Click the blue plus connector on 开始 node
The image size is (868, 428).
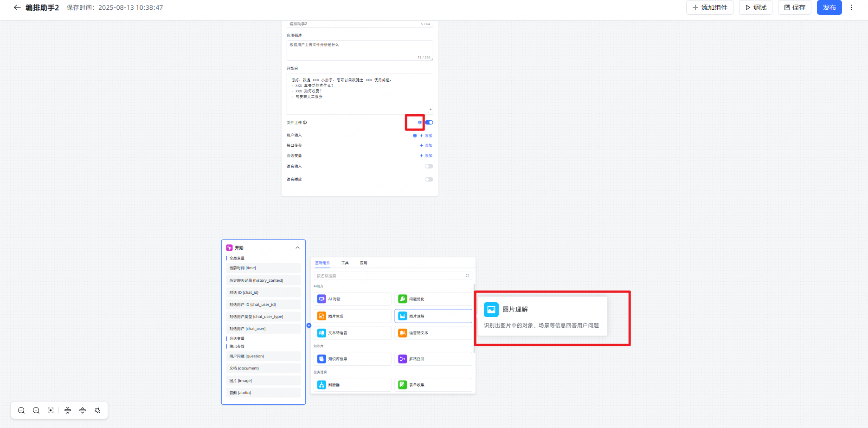tap(309, 325)
